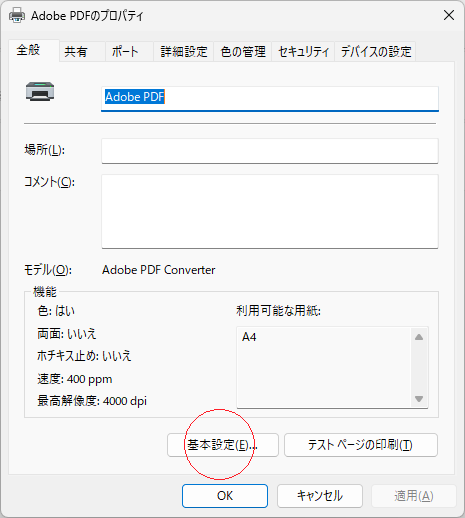Go to the セキュリティ tab
The height and width of the screenshot is (518, 465).
point(303,52)
